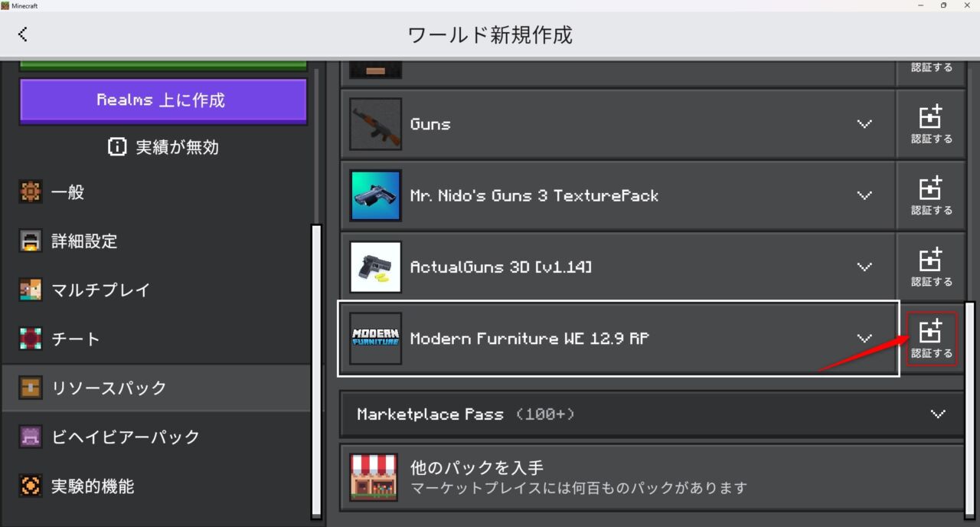This screenshot has width=980, height=527.
Task: Open the ビヘイビアーパック behavior pack icon
Action: (x=31, y=437)
